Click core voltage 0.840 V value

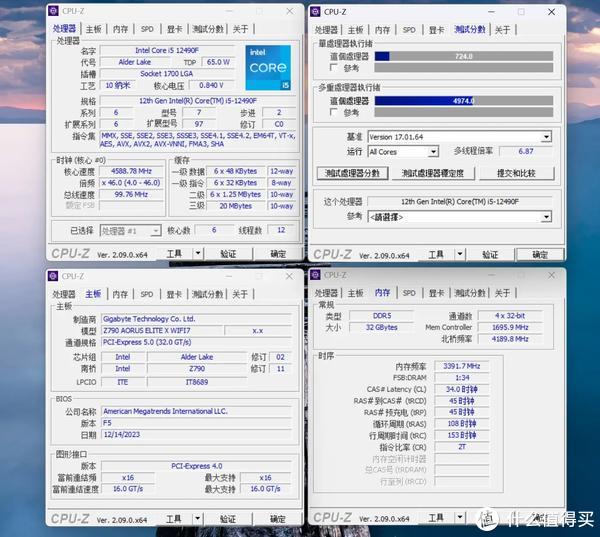(x=211, y=85)
